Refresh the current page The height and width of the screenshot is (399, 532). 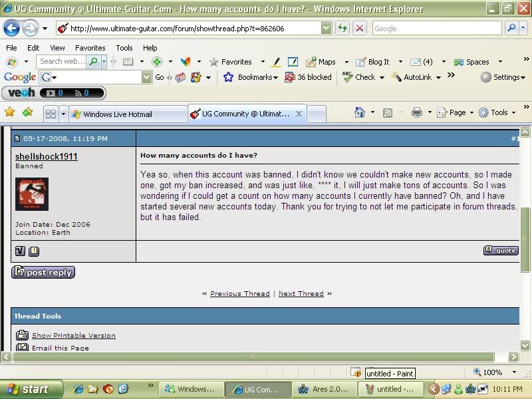coord(342,28)
